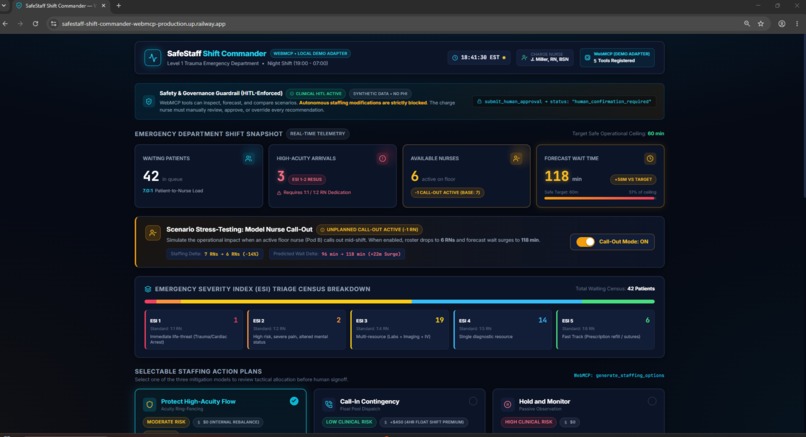Bookmark this page with the star icon
This screenshot has height=437, width=806.
[761, 24]
